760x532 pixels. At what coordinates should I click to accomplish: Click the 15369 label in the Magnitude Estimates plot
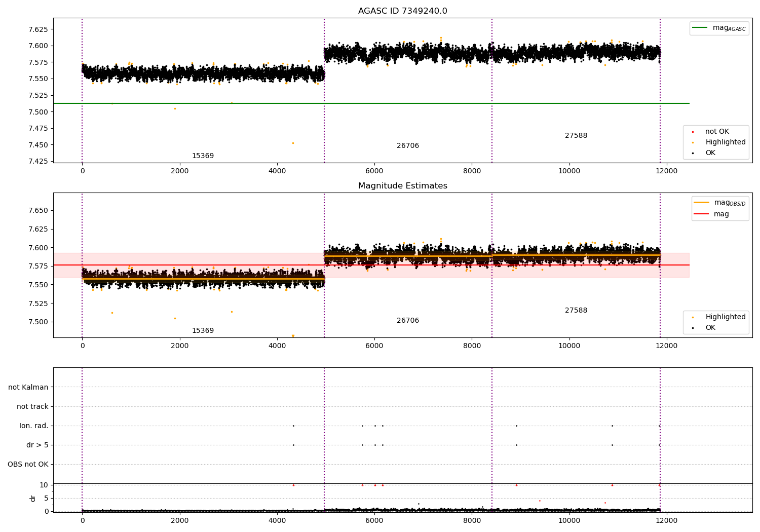203,331
